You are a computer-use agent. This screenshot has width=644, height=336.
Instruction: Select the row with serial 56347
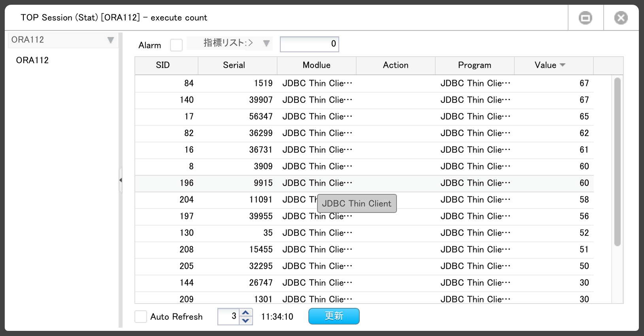(x=364, y=117)
